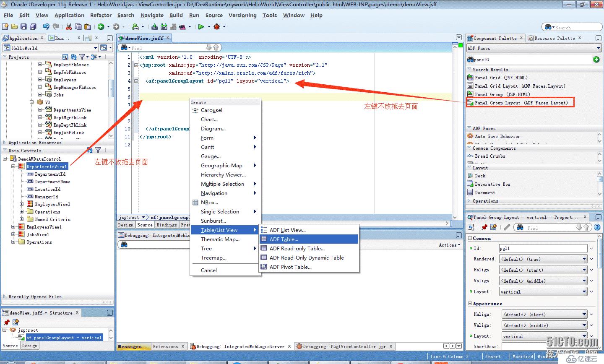Select Carousel in the Create menu
The width and height of the screenshot is (604, 364).
(x=225, y=110)
